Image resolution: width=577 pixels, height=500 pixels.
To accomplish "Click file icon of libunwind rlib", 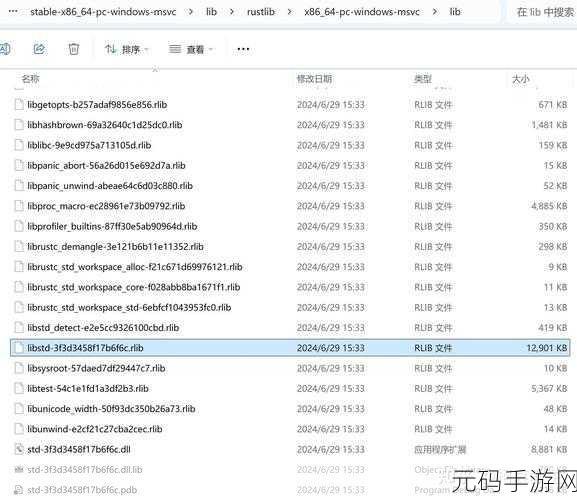I will click(x=19, y=429).
